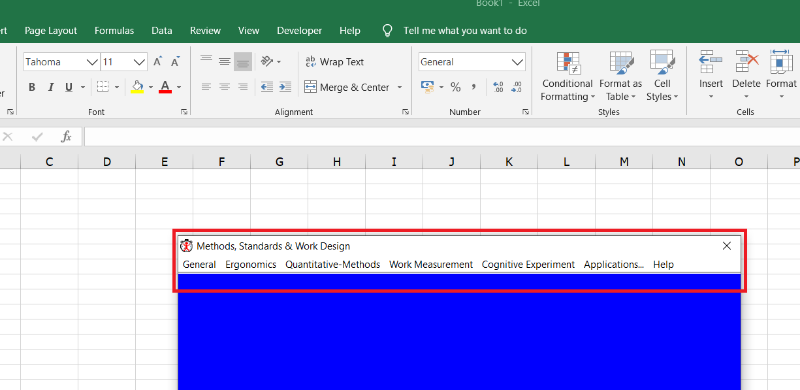The width and height of the screenshot is (800, 390).
Task: Open Alignment settings dialog launcher
Action: (x=405, y=112)
